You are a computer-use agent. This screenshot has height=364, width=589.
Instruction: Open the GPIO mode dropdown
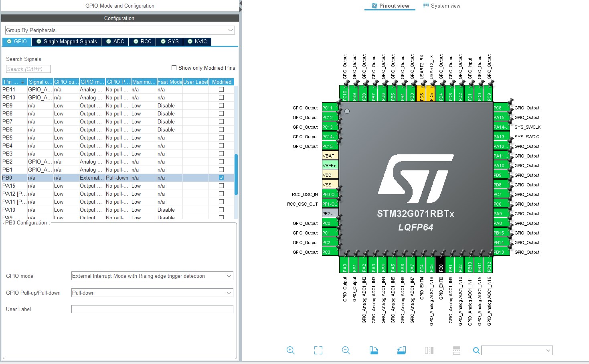pyautogui.click(x=152, y=276)
